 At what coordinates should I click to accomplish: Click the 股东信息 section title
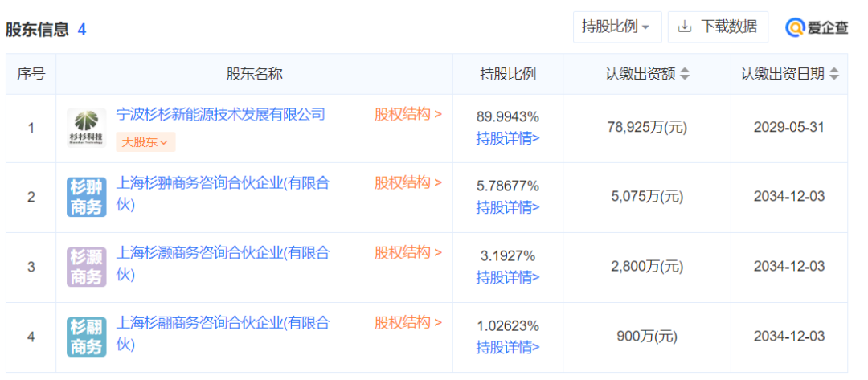pyautogui.click(x=37, y=29)
